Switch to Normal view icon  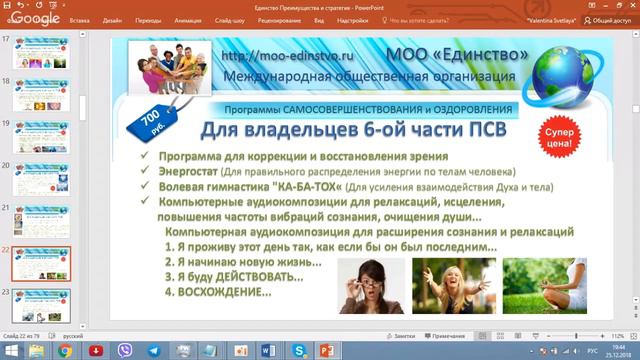tap(482, 336)
